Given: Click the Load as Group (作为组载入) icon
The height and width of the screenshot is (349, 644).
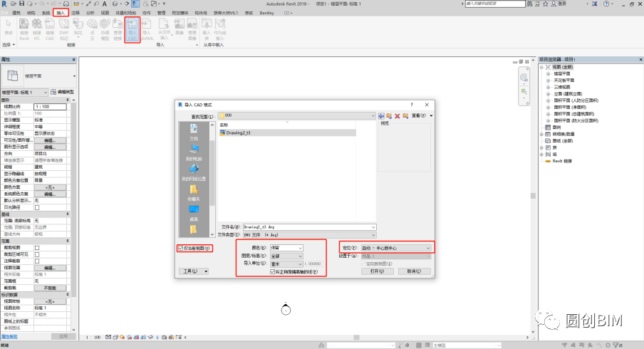Looking at the screenshot, I should pos(220,29).
